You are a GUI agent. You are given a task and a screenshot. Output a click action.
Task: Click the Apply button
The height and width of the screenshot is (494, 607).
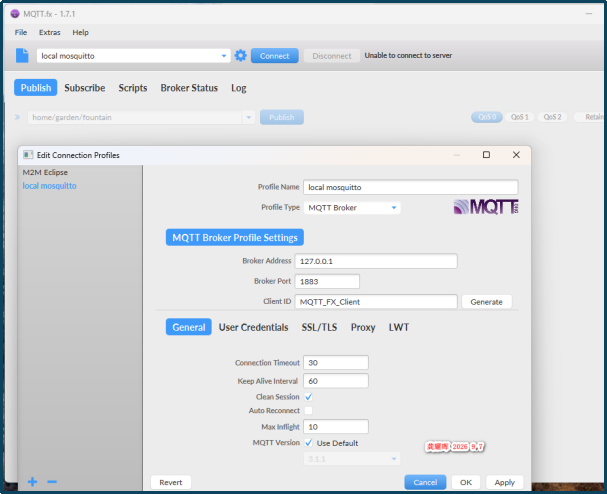(x=504, y=482)
